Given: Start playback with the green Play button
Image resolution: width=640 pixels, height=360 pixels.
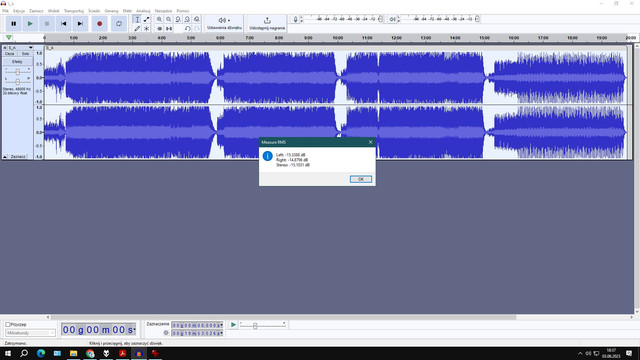Looking at the screenshot, I should pos(30,24).
